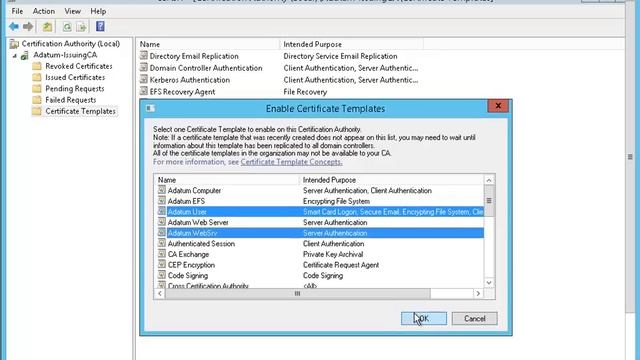Select the Adatum Computer template name

[194, 191]
